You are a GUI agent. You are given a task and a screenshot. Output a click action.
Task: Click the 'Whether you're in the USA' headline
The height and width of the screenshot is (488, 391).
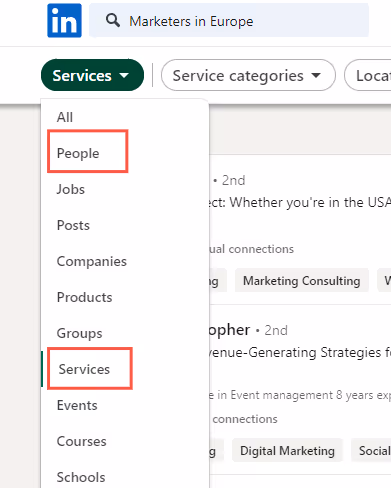pos(310,202)
